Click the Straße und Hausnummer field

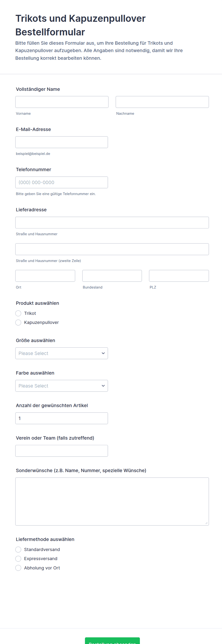[x=112, y=223]
